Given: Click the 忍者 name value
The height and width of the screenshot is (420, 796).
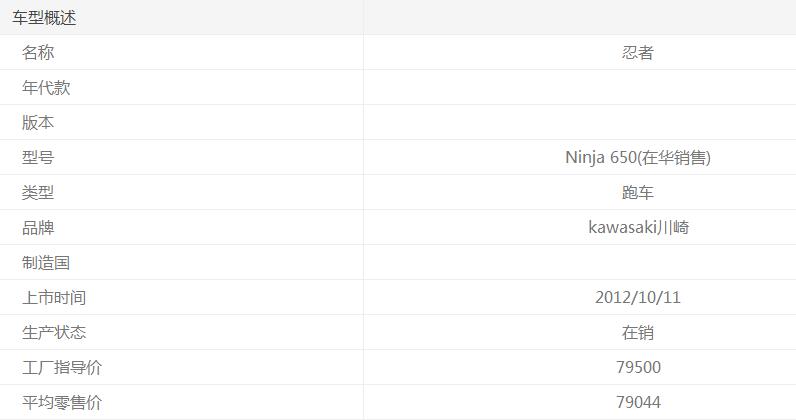Looking at the screenshot, I should [638, 53].
